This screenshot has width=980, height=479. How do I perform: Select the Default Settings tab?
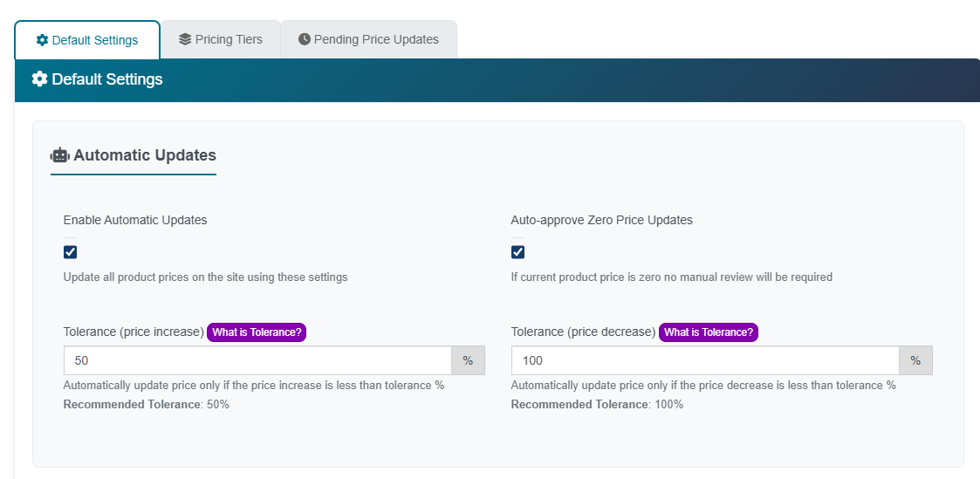87,40
